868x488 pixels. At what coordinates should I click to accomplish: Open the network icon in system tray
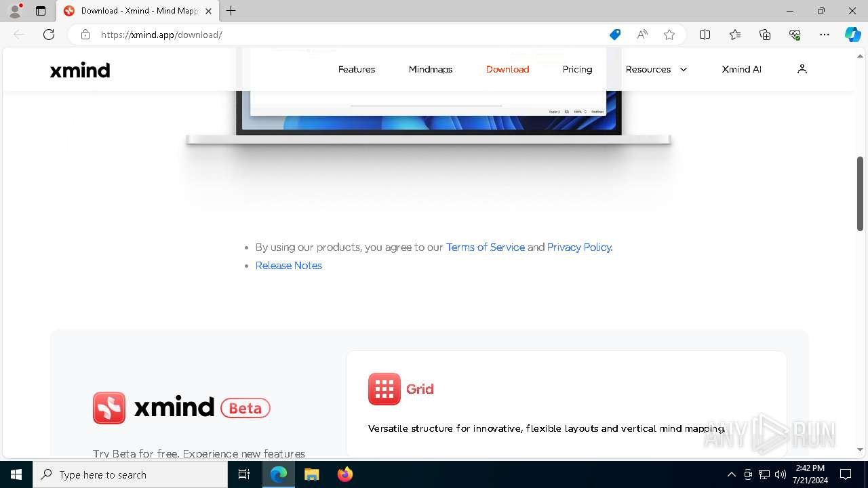[764, 474]
